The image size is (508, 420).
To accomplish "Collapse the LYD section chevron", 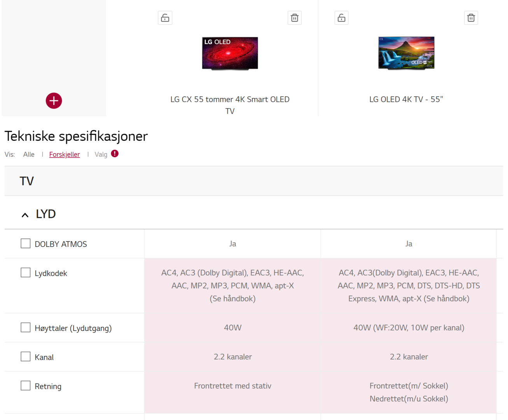I will point(25,215).
